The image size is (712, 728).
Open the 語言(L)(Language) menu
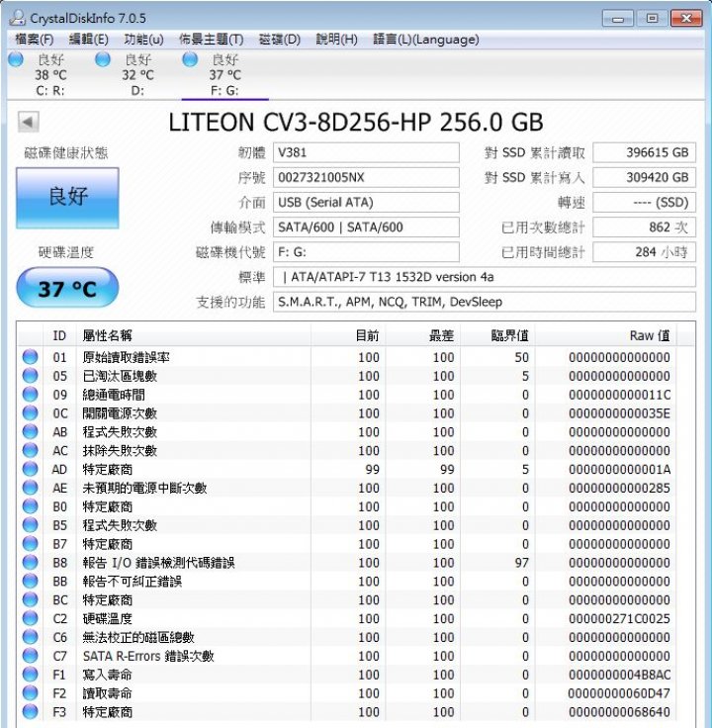click(x=426, y=40)
